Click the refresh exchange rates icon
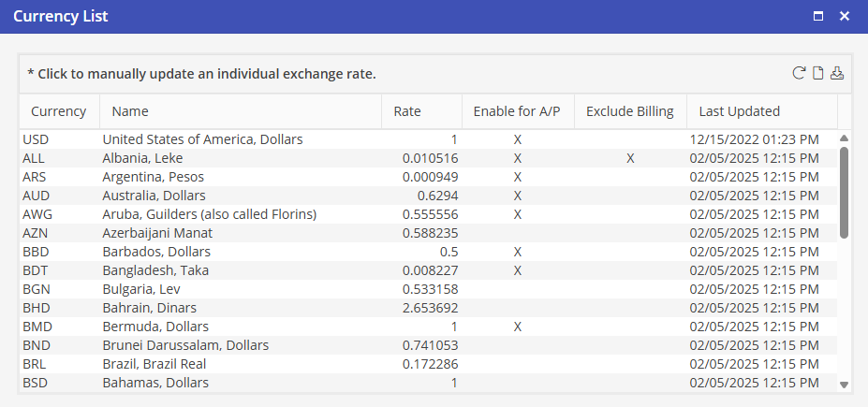 (799, 73)
